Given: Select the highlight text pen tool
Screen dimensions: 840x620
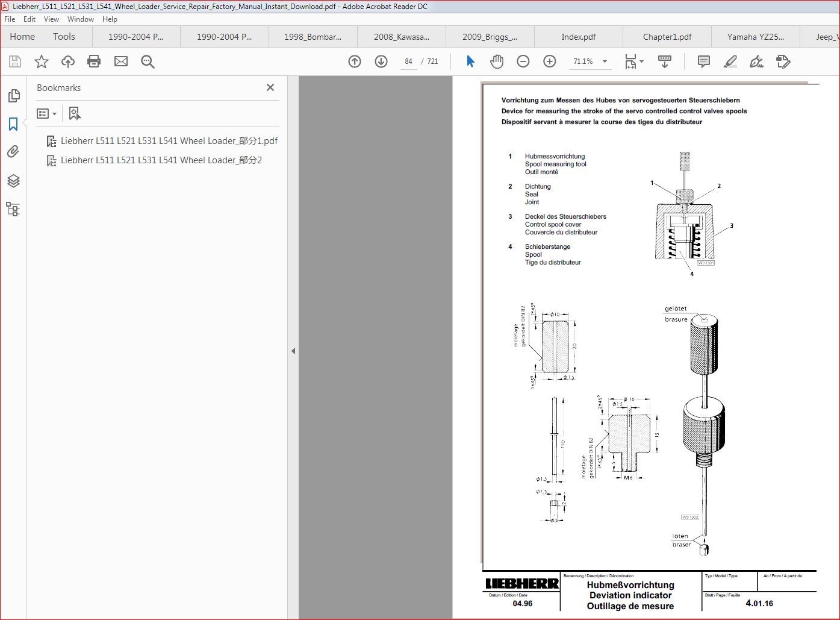Looking at the screenshot, I should (730, 61).
